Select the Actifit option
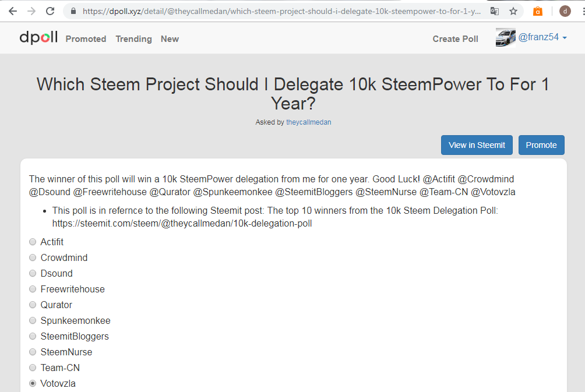 (x=33, y=242)
